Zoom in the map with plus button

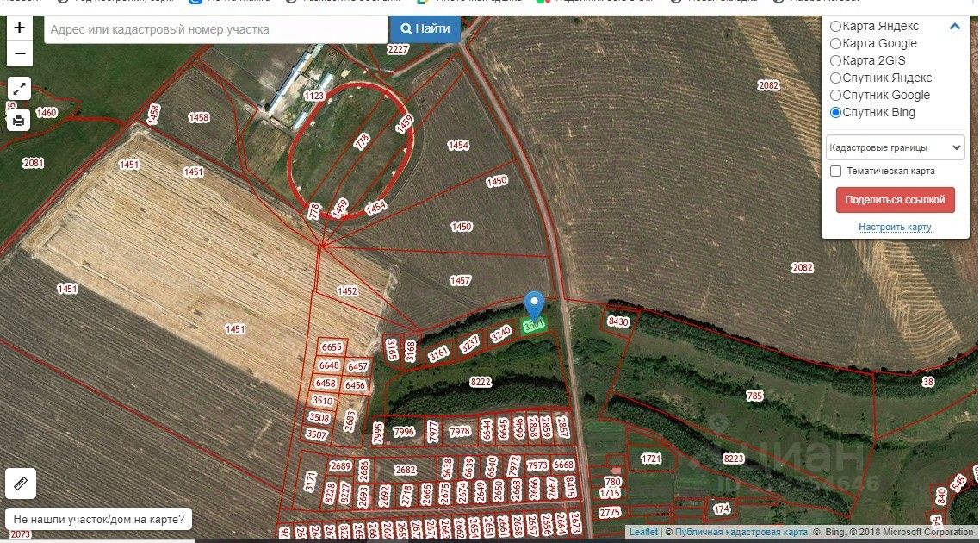coord(19,28)
